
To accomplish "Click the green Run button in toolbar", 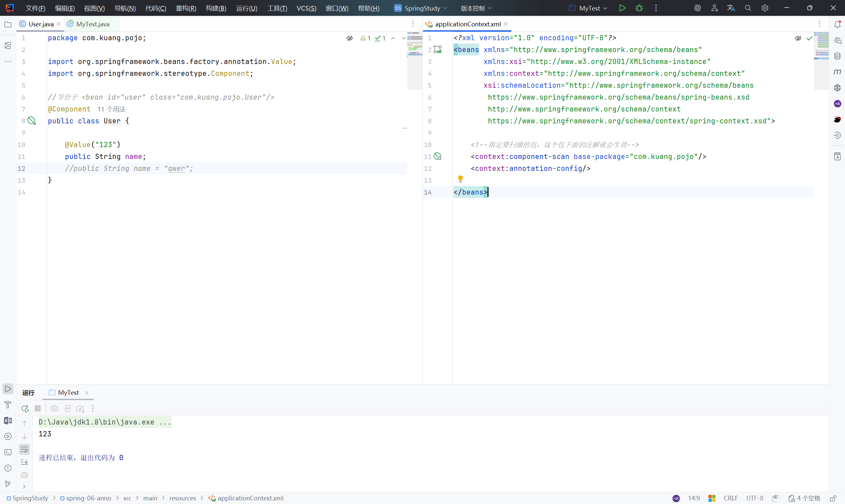I will (x=622, y=8).
